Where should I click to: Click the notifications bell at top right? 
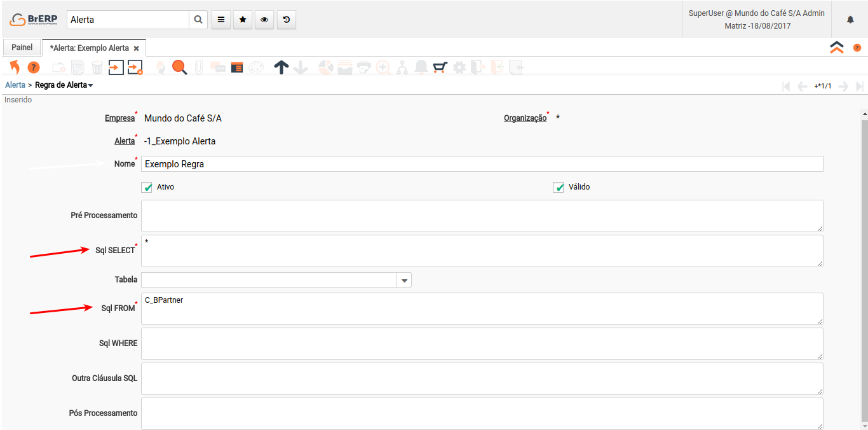click(850, 20)
